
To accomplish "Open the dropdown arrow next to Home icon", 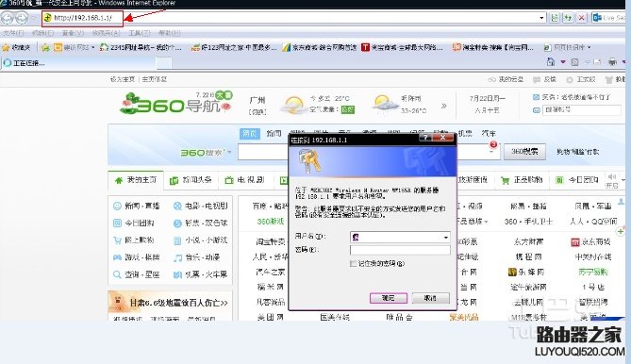I will click(x=562, y=62).
